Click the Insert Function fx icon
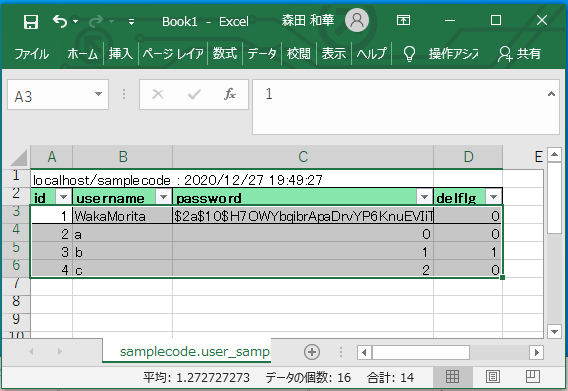This screenshot has width=568, height=391. point(230,95)
